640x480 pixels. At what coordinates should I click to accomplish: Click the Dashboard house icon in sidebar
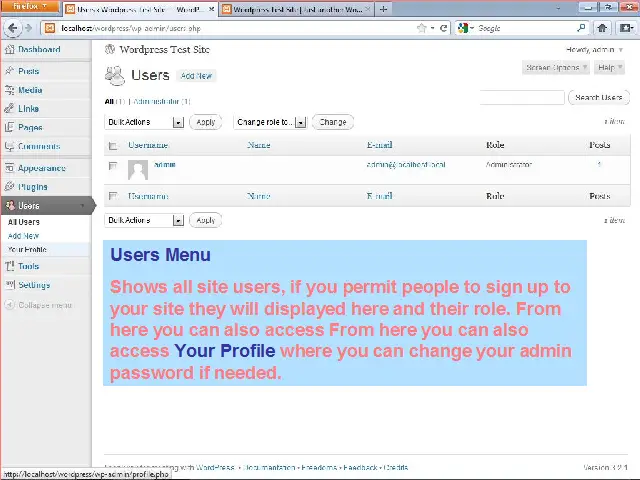point(9,49)
